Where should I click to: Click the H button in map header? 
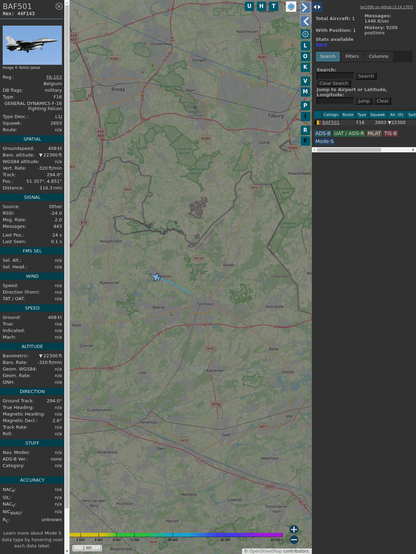tap(261, 6)
